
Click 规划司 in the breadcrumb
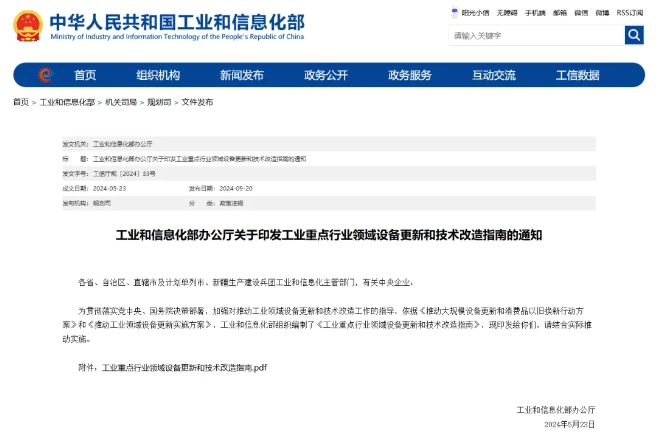coord(159,102)
